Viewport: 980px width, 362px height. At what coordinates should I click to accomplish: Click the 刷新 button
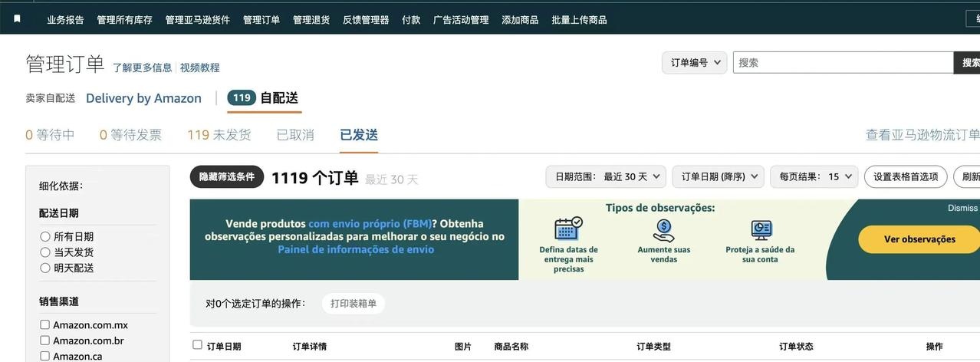(x=968, y=176)
